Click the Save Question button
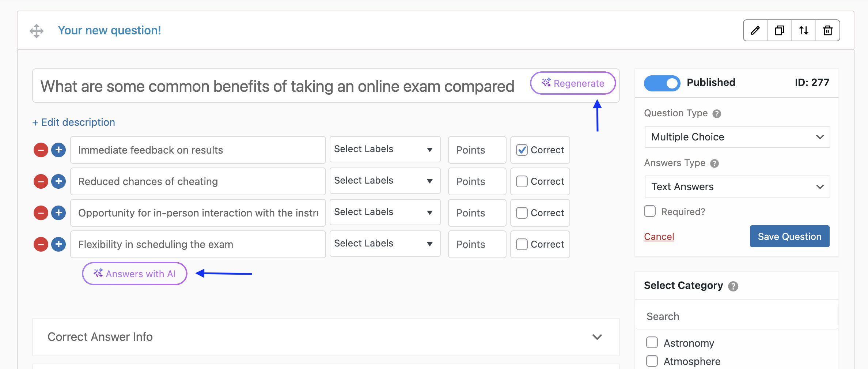 pyautogui.click(x=789, y=237)
